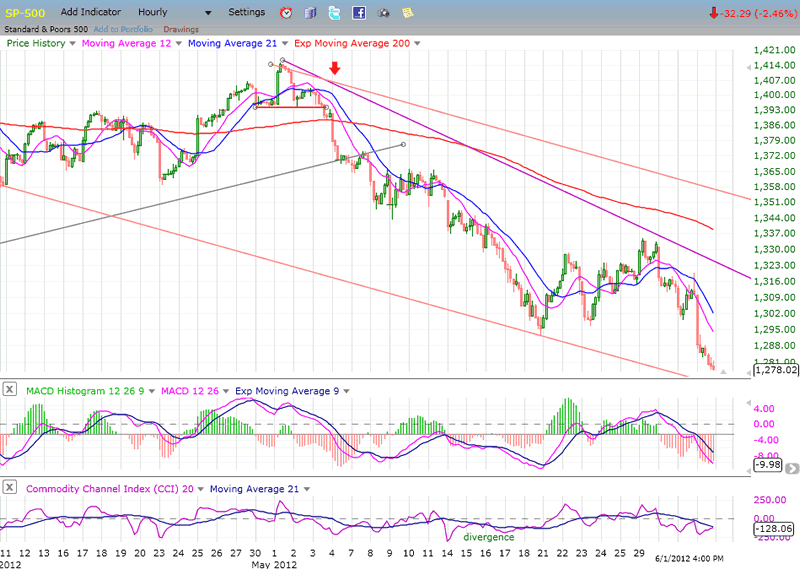
Task: Close the MACD indicator panel
Action: click(x=9, y=388)
